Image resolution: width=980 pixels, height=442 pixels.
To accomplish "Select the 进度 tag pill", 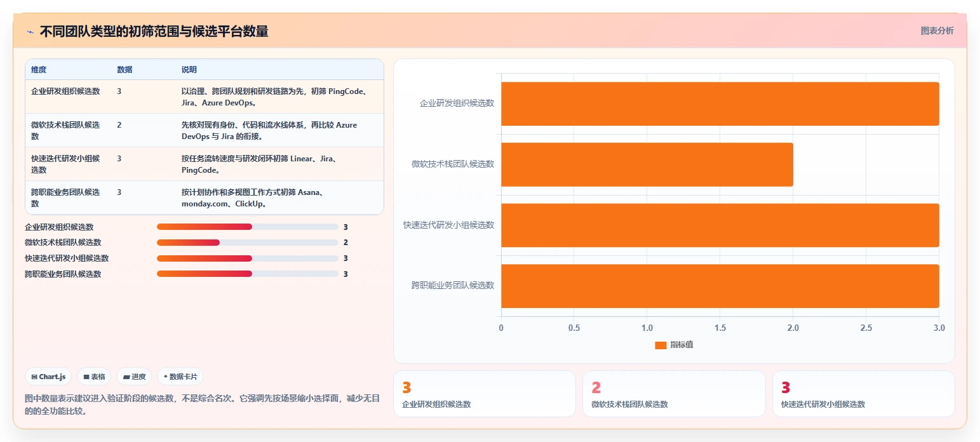I will [134, 377].
